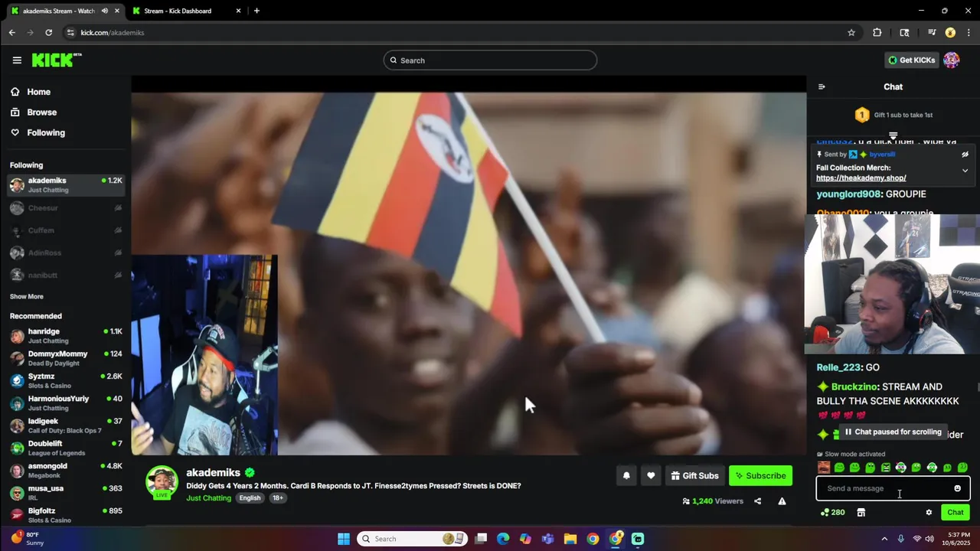
Task: Follow akademiks with the heart button
Action: point(651,475)
